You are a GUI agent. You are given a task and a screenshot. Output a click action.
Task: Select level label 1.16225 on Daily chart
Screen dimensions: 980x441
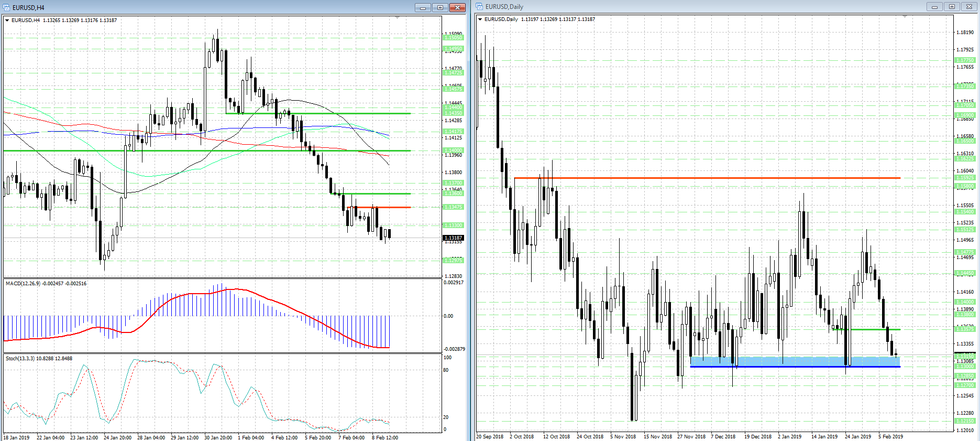click(x=965, y=159)
